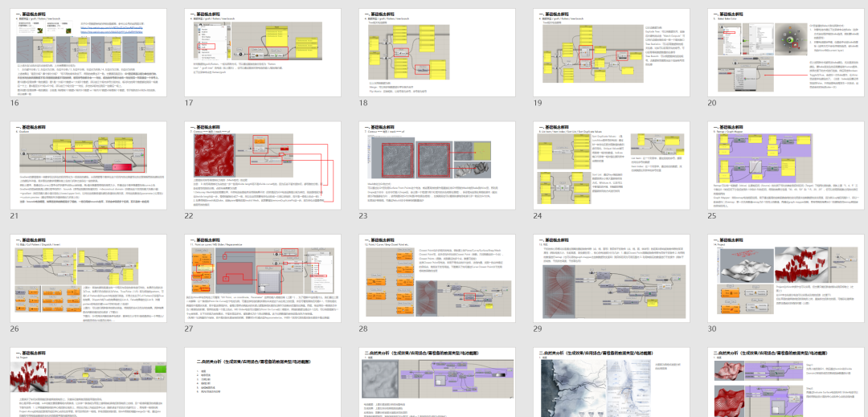Click the green-node slide in bottom row
The image size is (868, 417).
[x=86, y=382]
